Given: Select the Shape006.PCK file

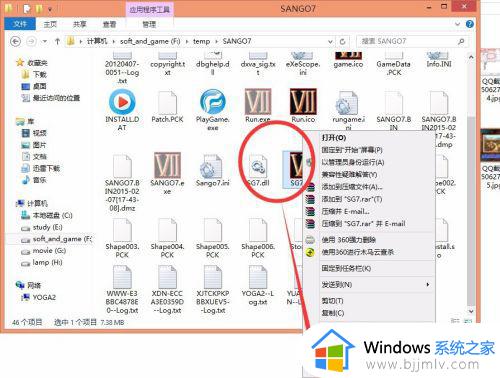Looking at the screenshot, I should pos(258,230).
